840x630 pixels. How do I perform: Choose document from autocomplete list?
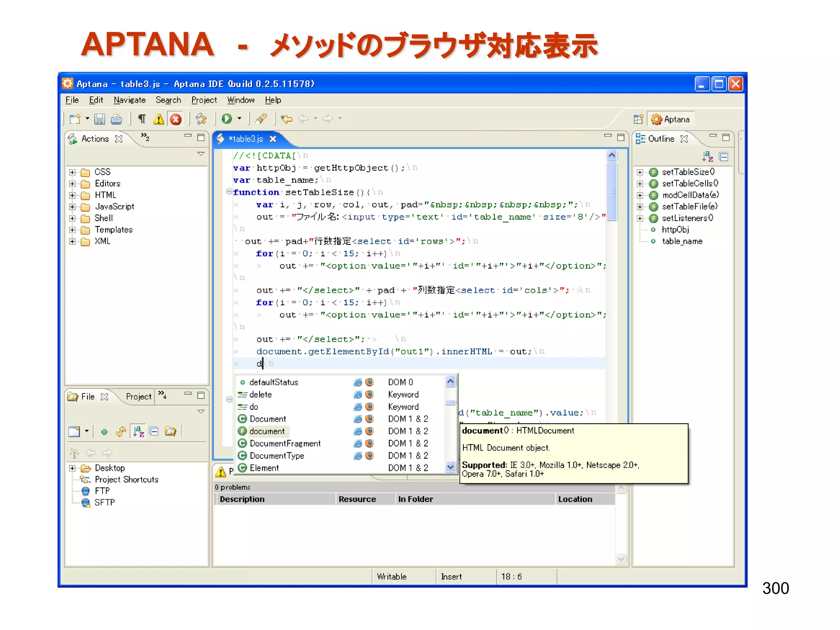267,431
